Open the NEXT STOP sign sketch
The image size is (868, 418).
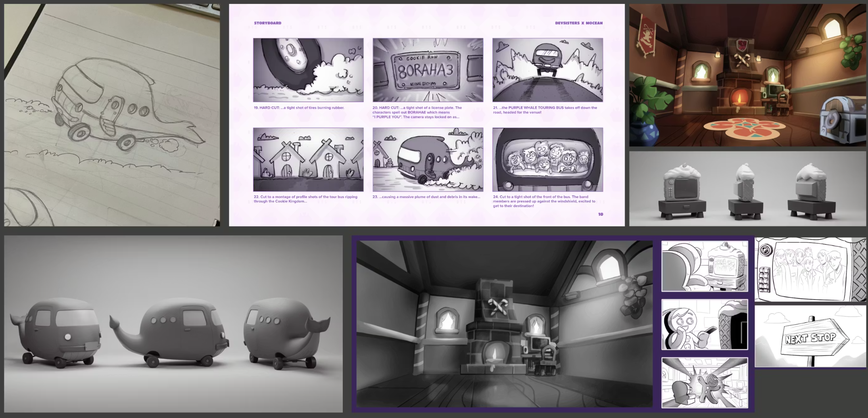tap(810, 336)
